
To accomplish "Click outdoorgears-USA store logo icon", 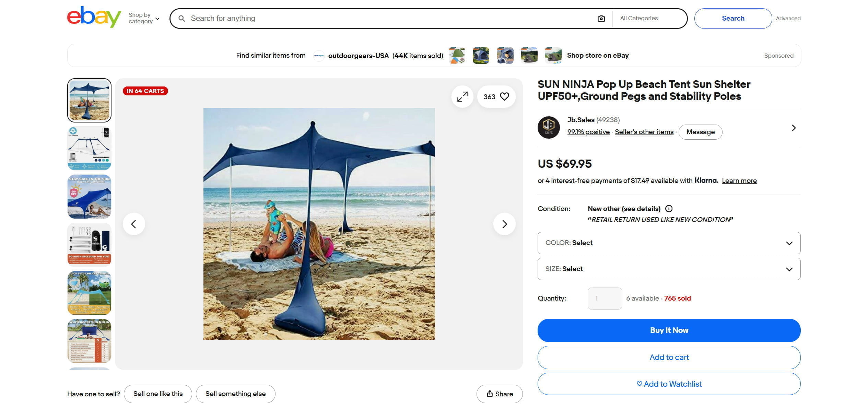I will coord(319,56).
